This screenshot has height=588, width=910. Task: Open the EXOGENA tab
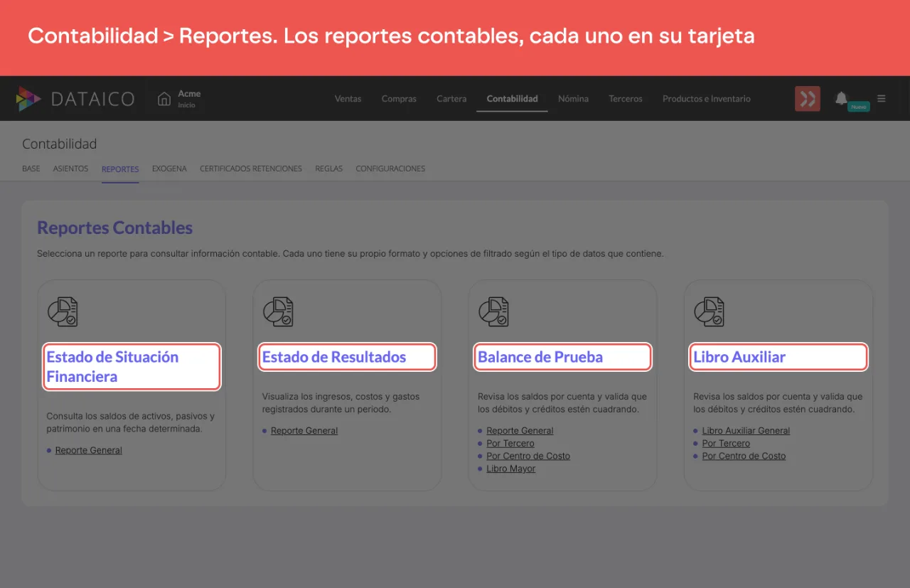click(x=169, y=169)
